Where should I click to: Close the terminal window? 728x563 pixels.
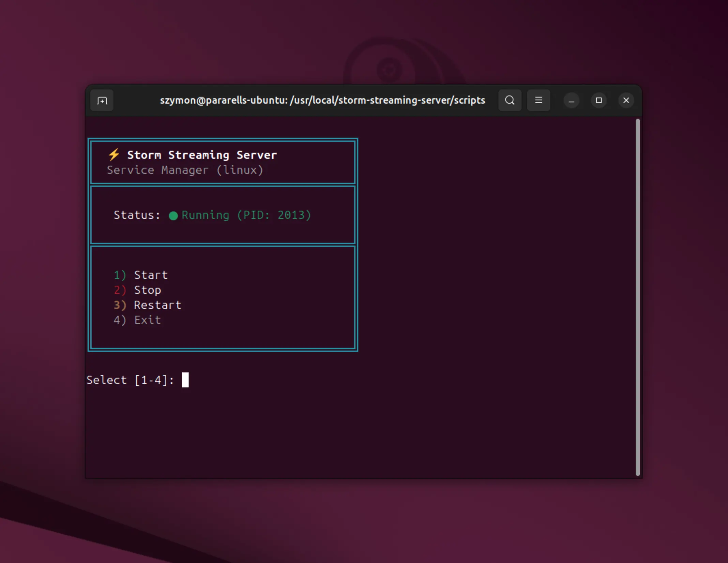[x=626, y=100]
